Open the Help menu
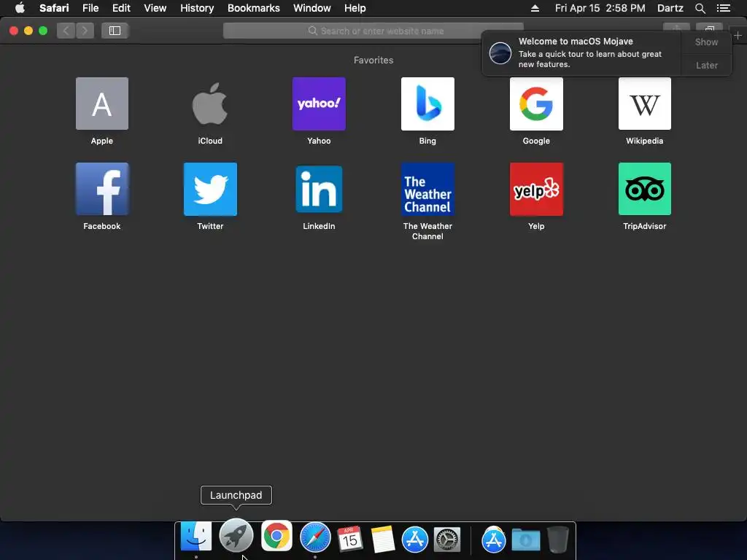The height and width of the screenshot is (560, 747). tap(355, 8)
